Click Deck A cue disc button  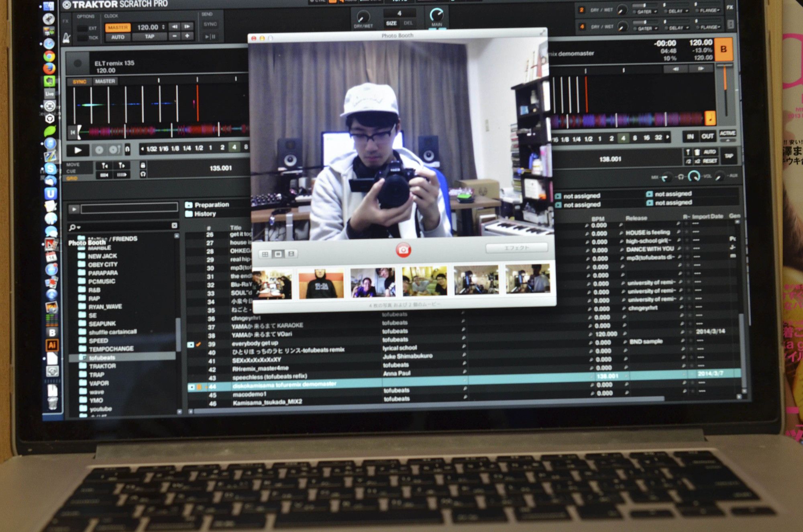point(99,150)
